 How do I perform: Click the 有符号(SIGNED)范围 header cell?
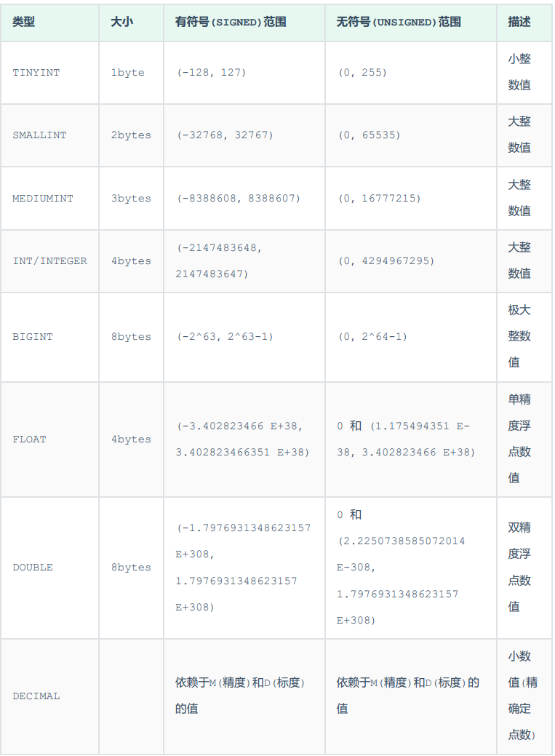tap(231, 22)
